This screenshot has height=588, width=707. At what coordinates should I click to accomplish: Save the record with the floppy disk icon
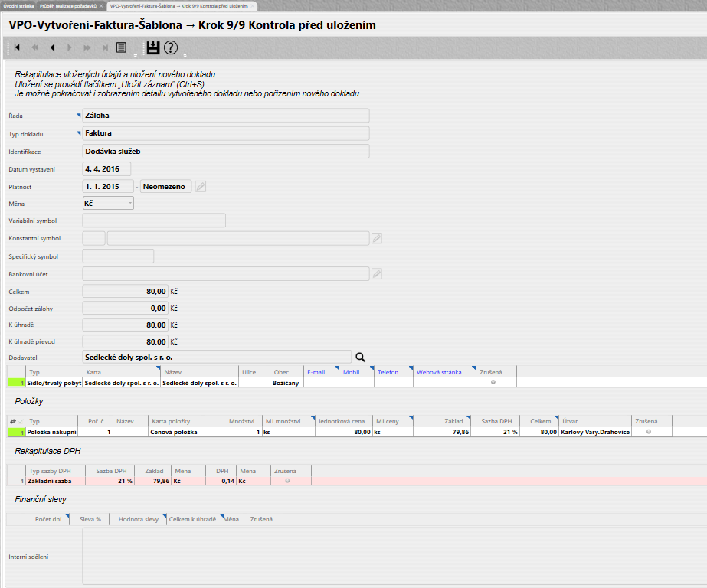pyautogui.click(x=152, y=47)
